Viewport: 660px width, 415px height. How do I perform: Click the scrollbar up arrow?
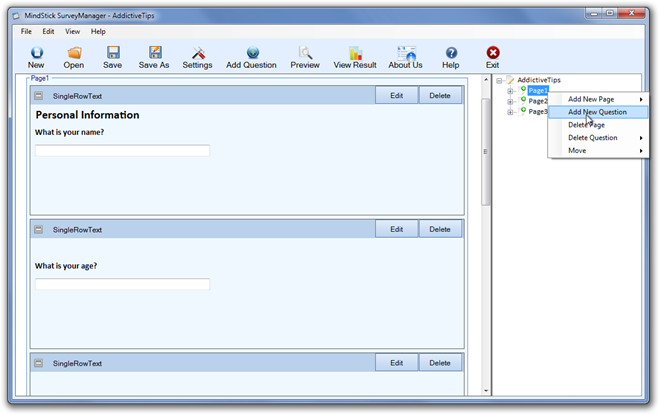tap(486, 79)
